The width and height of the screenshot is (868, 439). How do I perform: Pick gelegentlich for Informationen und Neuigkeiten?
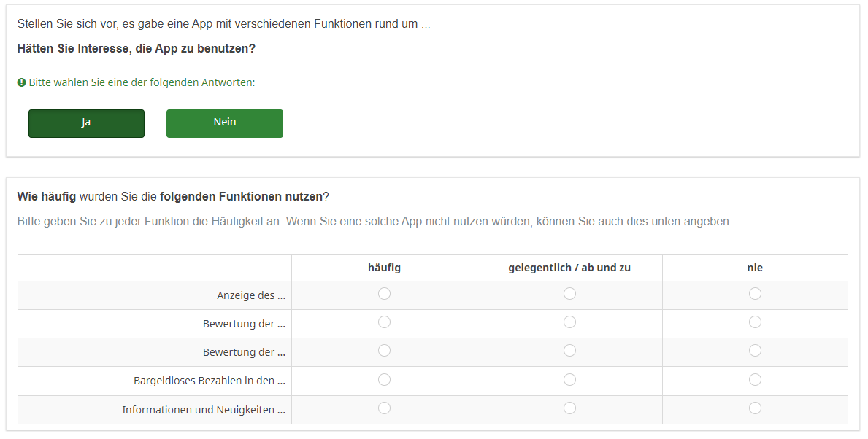point(569,408)
